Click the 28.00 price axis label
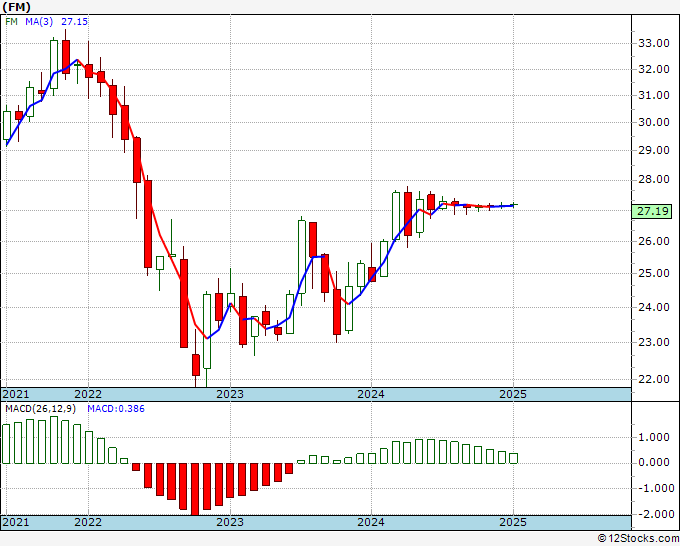This screenshot has height=546, width=680. click(654, 180)
